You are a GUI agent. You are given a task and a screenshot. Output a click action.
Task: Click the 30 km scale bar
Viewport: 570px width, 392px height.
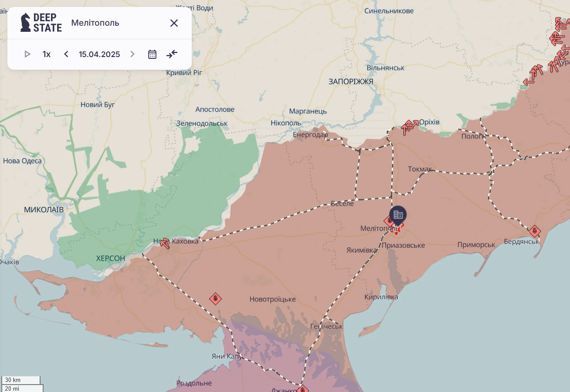[21, 380]
